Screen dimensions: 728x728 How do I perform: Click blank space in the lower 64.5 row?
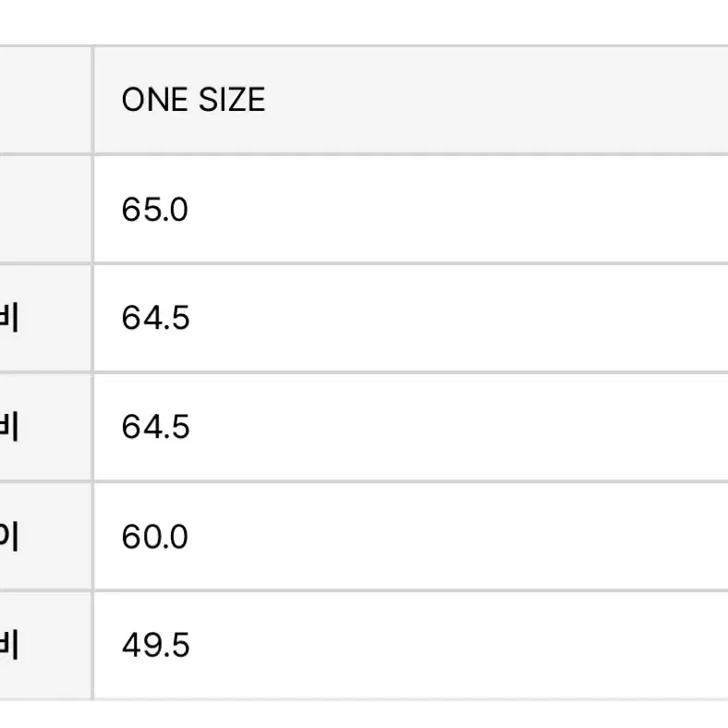[x=465, y=427]
